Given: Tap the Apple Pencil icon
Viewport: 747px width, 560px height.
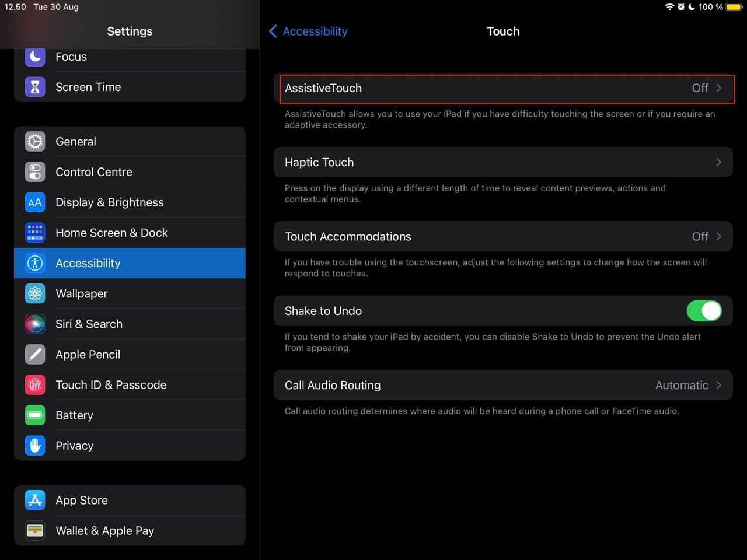Looking at the screenshot, I should pyautogui.click(x=35, y=354).
